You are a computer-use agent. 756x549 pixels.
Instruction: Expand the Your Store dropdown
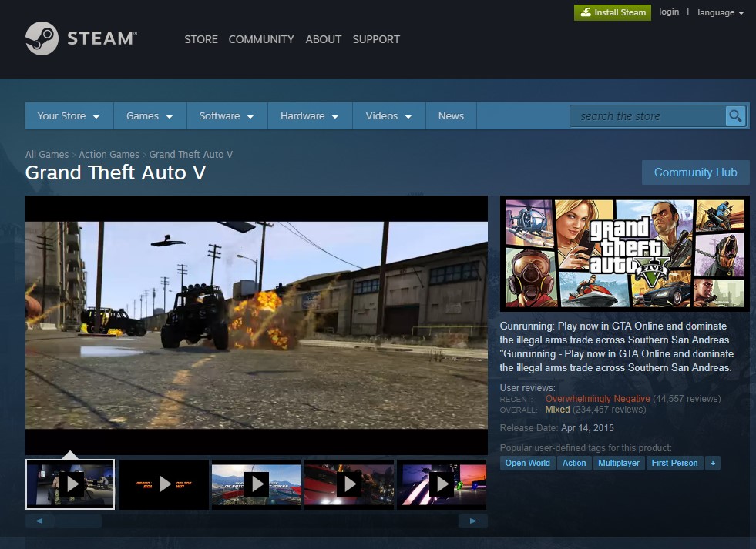pos(69,116)
